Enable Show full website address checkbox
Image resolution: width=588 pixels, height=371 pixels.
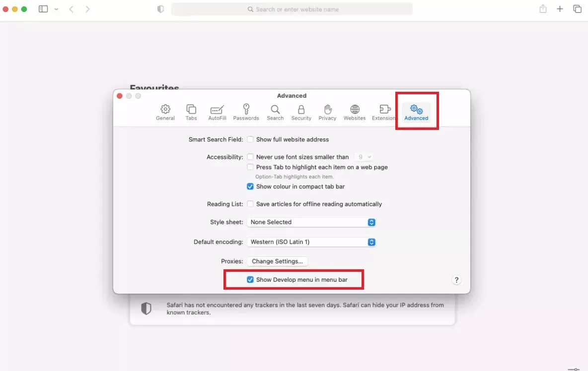coord(250,139)
